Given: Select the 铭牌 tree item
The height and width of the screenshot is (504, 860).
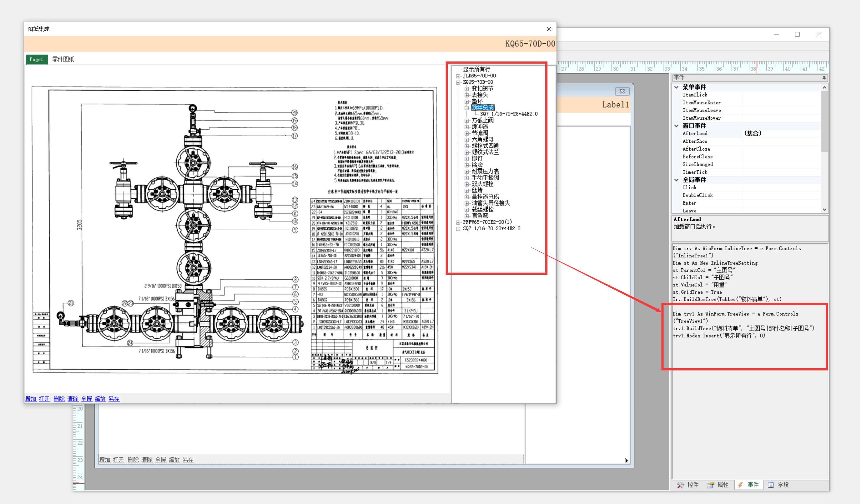Looking at the screenshot, I should [x=477, y=165].
